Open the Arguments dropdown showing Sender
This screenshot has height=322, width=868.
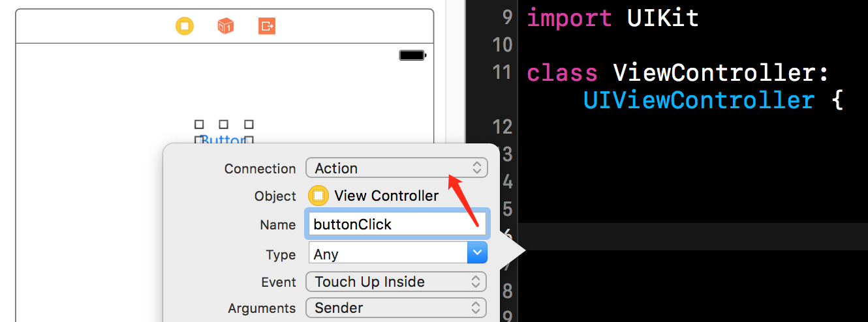396,308
